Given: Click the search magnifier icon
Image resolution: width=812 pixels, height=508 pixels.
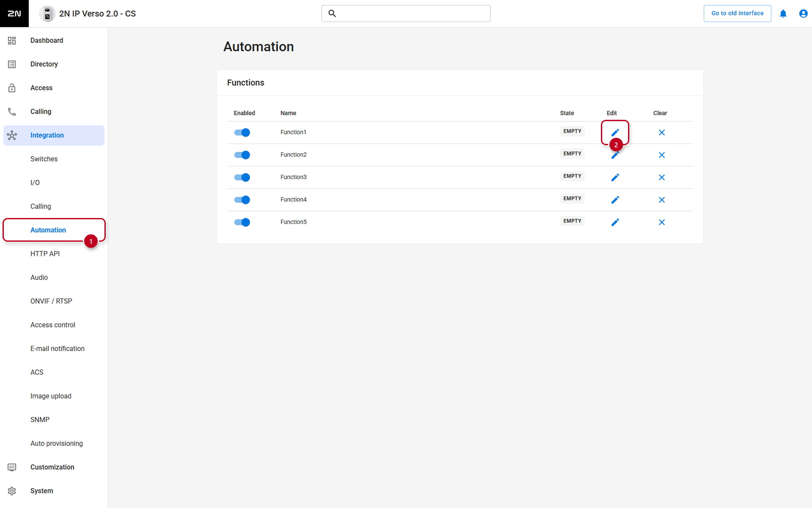Looking at the screenshot, I should click(x=332, y=14).
